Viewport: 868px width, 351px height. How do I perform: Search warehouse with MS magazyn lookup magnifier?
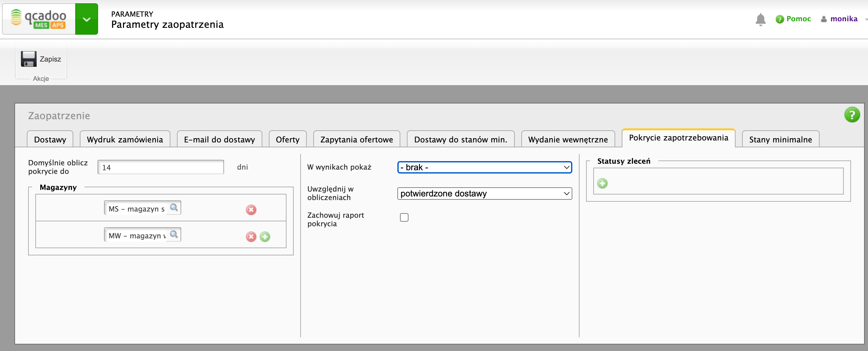click(x=174, y=208)
